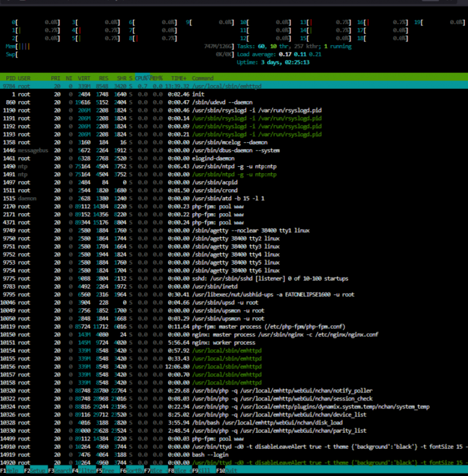Select the nchan/session_check php row
468x476 pixels.
pyautogui.click(x=234, y=399)
